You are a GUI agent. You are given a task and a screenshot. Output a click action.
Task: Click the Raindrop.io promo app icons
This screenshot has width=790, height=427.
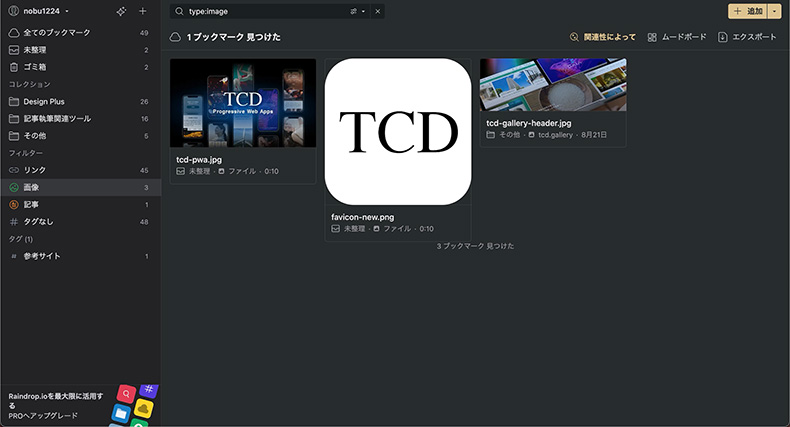click(x=134, y=405)
